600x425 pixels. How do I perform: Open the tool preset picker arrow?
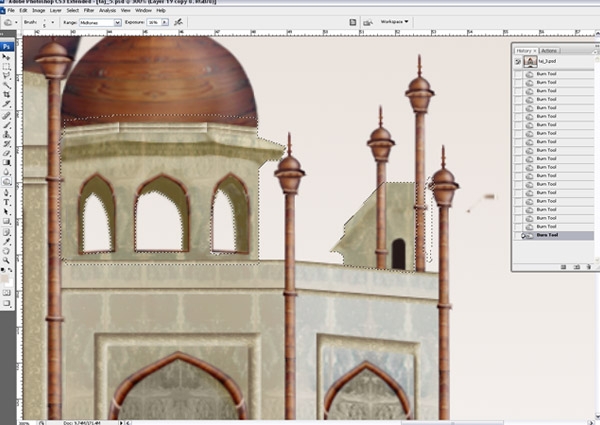tap(16, 23)
